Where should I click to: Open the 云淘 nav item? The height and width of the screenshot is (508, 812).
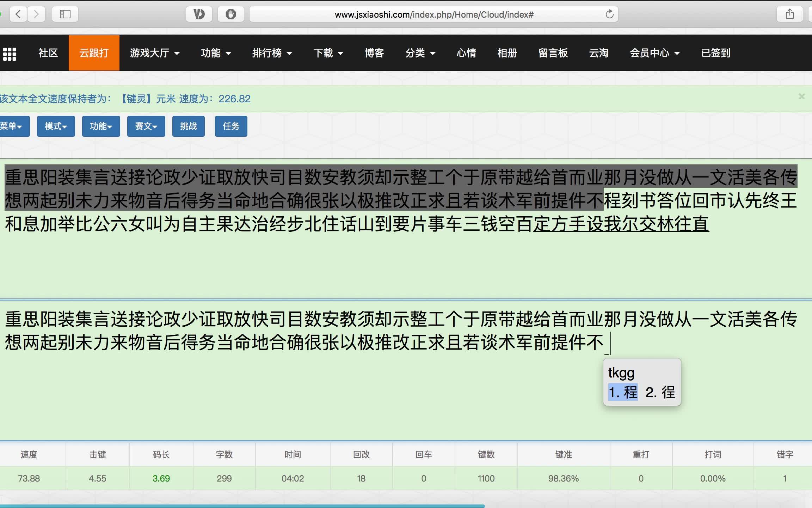point(599,53)
